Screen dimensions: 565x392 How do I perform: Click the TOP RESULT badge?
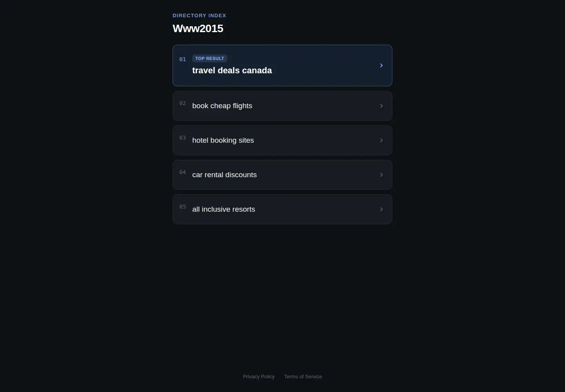click(x=210, y=58)
